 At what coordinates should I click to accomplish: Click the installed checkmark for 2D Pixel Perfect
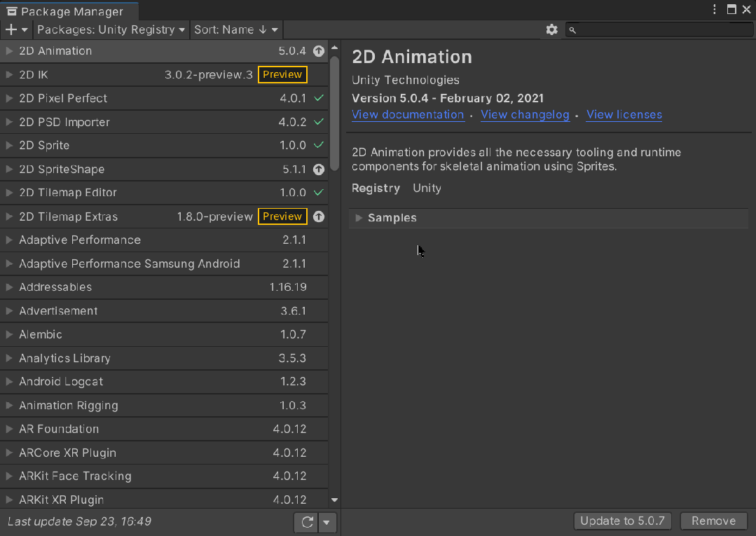tap(319, 98)
